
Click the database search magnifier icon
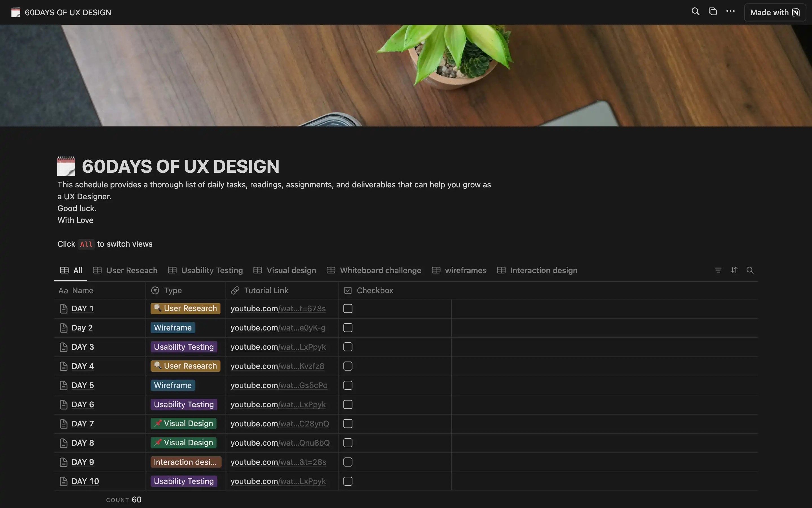pos(750,270)
